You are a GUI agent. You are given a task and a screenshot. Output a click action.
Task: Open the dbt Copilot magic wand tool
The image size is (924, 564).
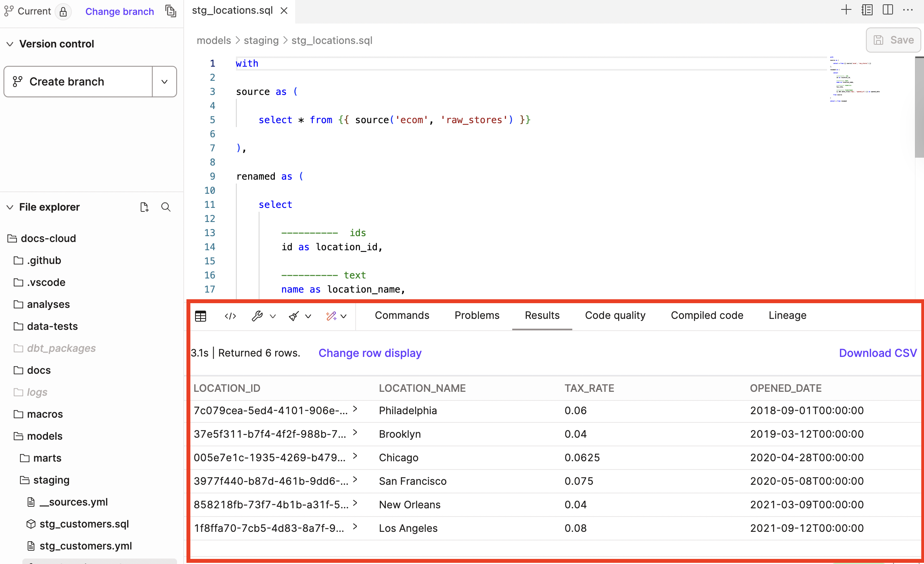pos(331,316)
